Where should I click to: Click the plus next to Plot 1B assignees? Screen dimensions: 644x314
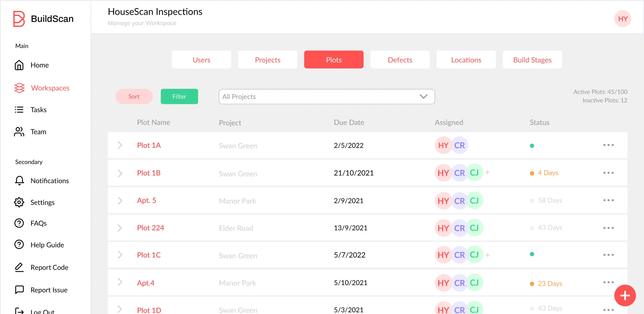[488, 172]
